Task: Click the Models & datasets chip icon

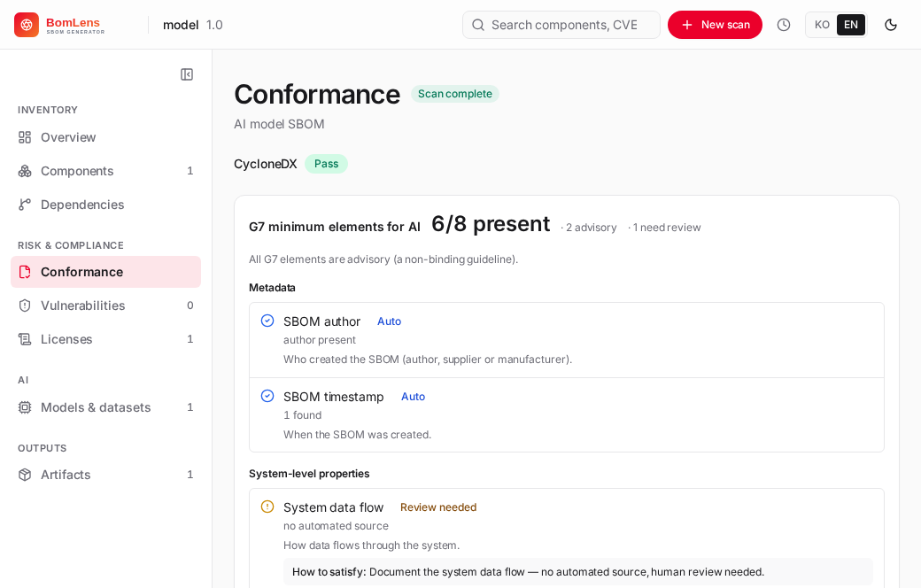Action: coord(25,407)
